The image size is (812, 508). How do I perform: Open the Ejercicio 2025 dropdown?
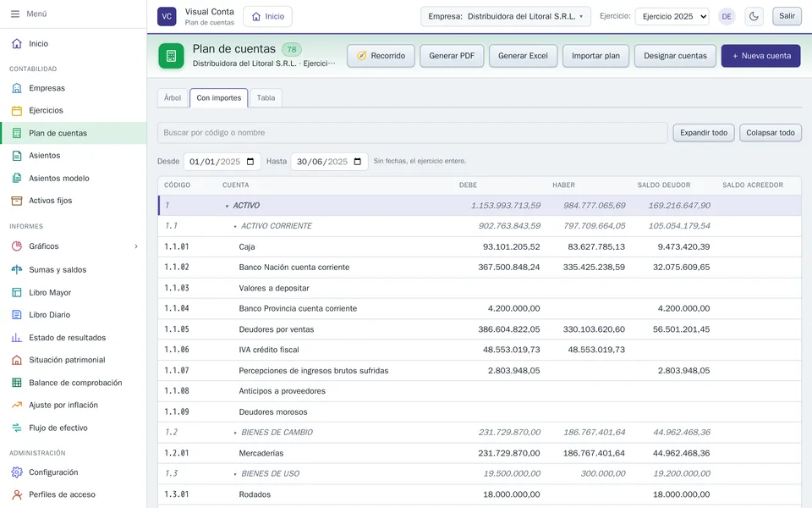pyautogui.click(x=672, y=17)
